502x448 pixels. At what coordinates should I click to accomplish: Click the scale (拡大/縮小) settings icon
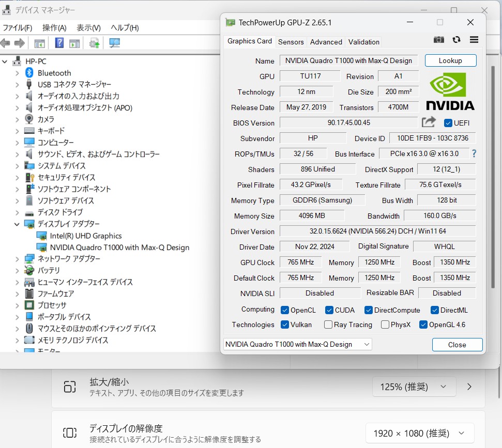tap(70, 387)
